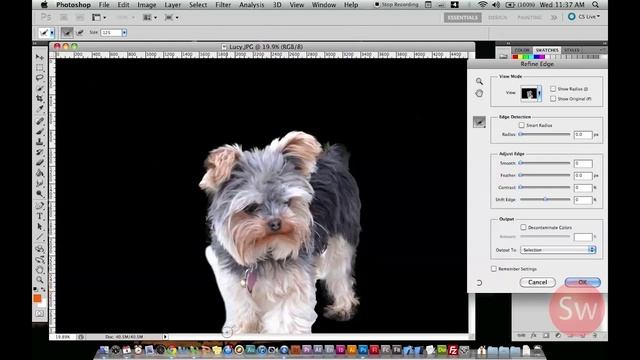Enable the Show Radius checkbox
The height and width of the screenshot is (360, 640).
point(553,89)
